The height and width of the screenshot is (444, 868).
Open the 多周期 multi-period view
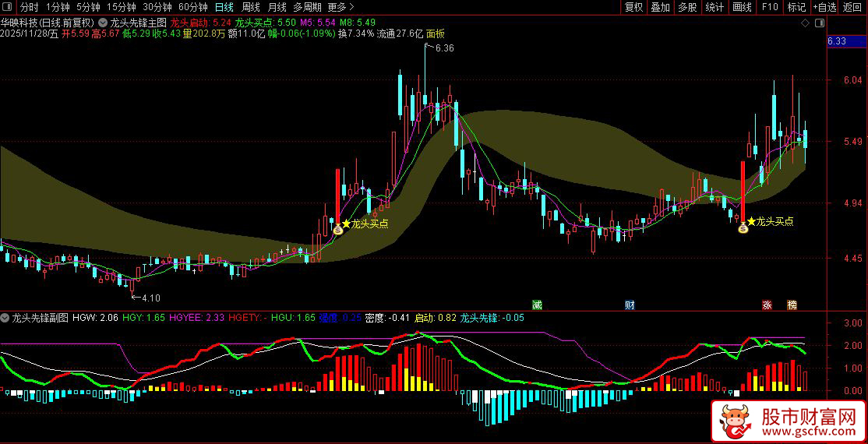tap(307, 7)
